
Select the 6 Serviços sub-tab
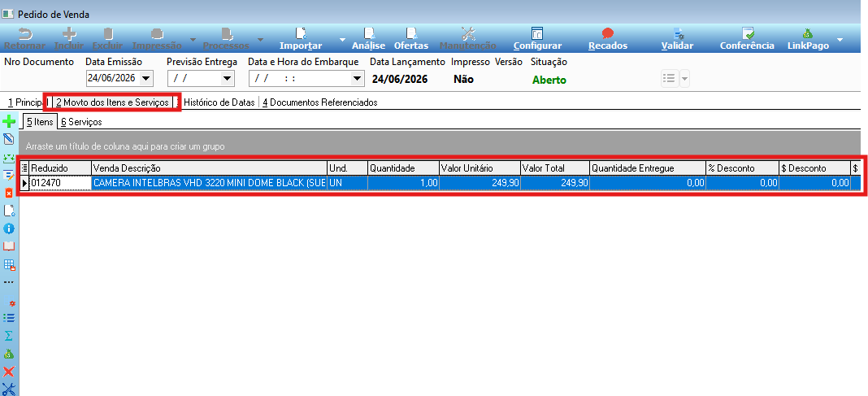coord(81,122)
